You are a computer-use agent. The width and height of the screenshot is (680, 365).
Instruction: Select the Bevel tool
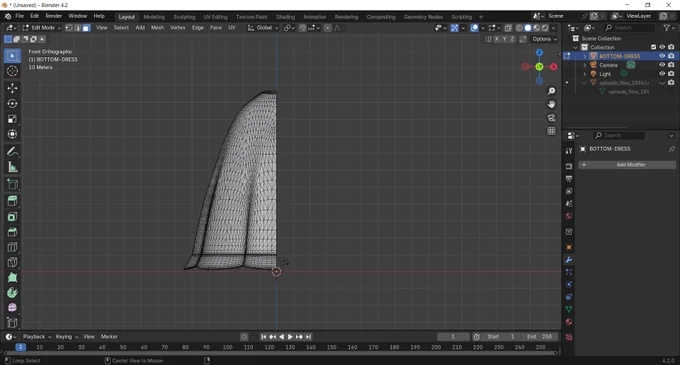coord(12,232)
